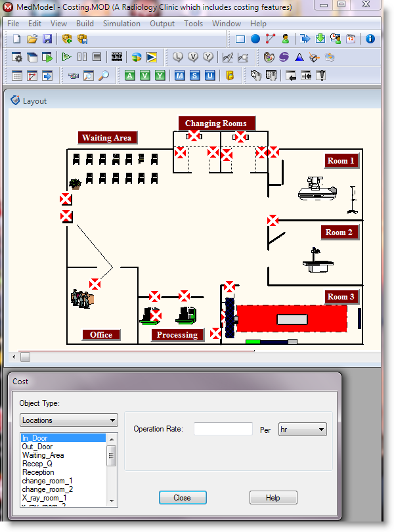Click the Save floppy disk icon
Image resolution: width=394 pixels, height=532 pixels.
coord(47,39)
